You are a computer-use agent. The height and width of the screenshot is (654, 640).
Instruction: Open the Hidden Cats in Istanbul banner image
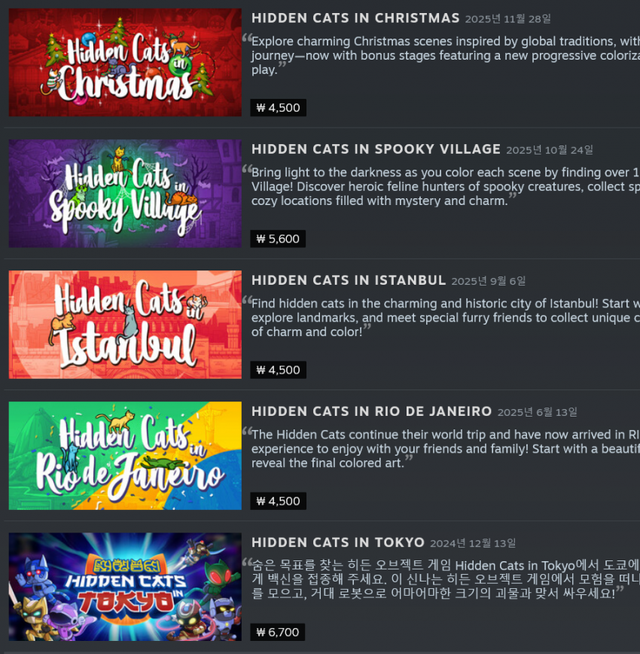point(125,324)
